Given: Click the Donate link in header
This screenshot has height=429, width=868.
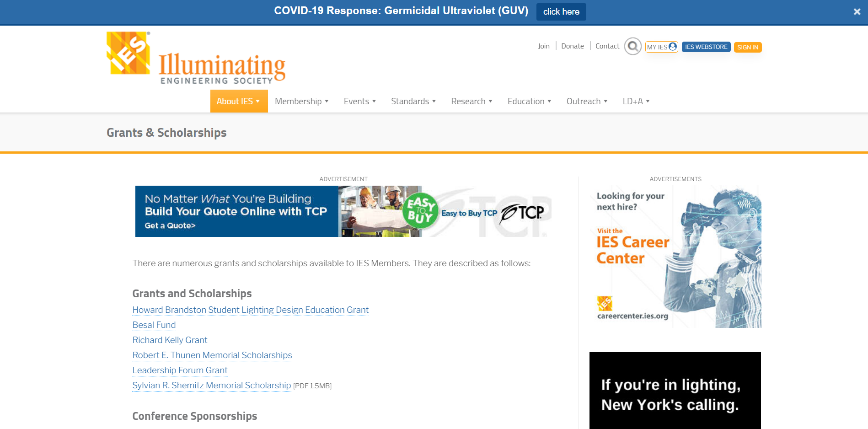Looking at the screenshot, I should click(572, 46).
